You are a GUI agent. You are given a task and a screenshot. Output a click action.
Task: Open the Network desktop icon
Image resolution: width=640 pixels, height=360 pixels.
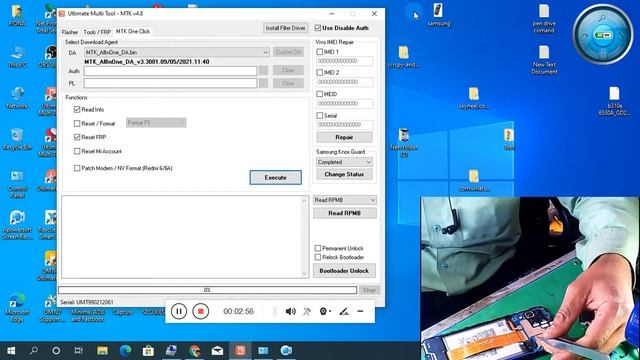[x=17, y=98]
